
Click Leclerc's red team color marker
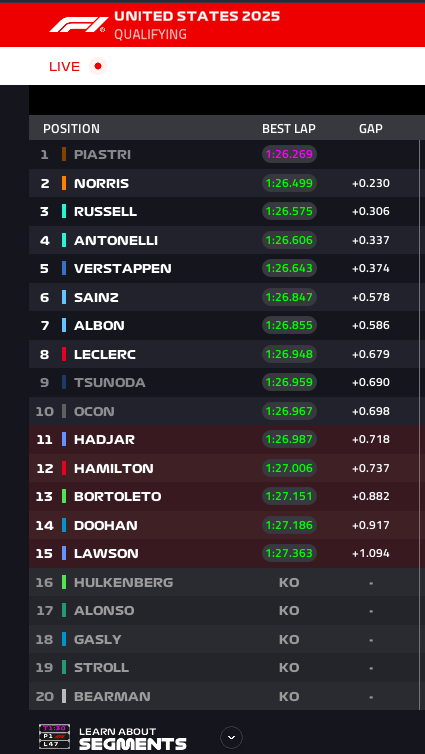[x=64, y=354]
